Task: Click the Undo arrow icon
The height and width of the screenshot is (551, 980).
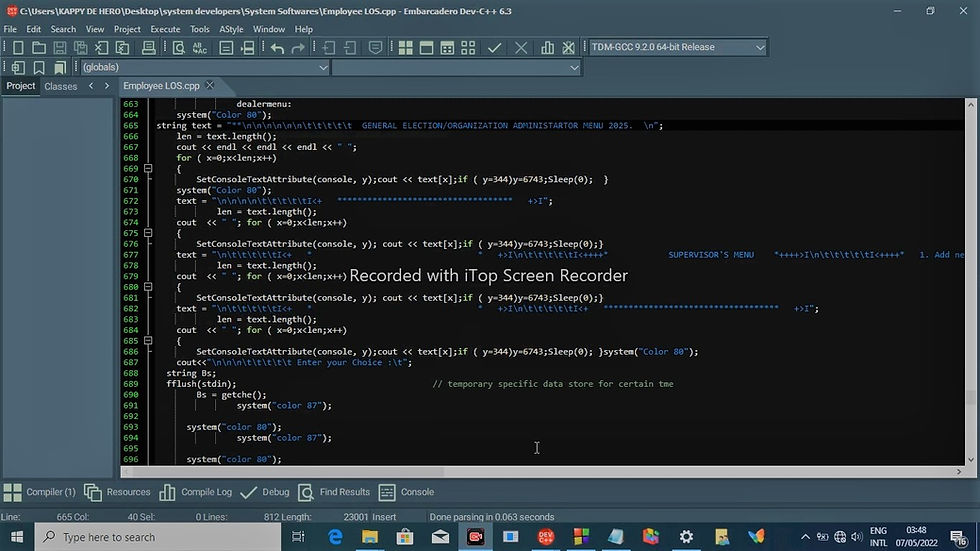Action: click(277, 47)
